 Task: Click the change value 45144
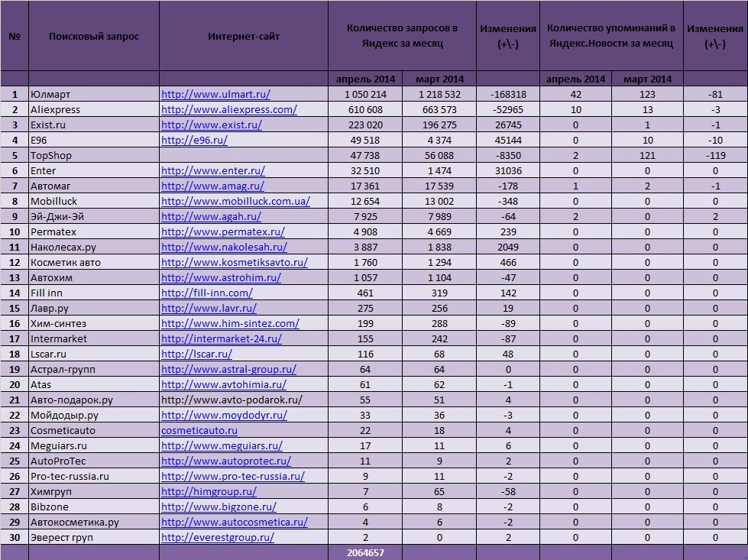click(x=508, y=141)
